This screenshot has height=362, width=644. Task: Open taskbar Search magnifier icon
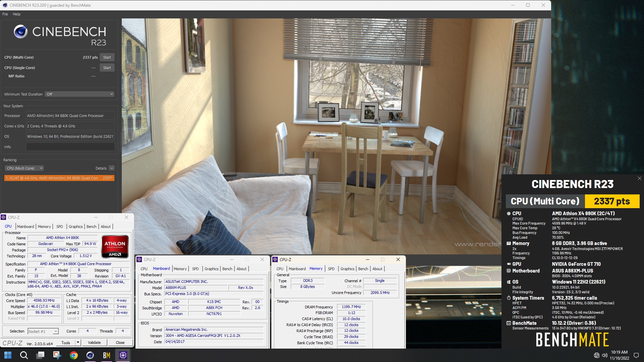pos(24,355)
